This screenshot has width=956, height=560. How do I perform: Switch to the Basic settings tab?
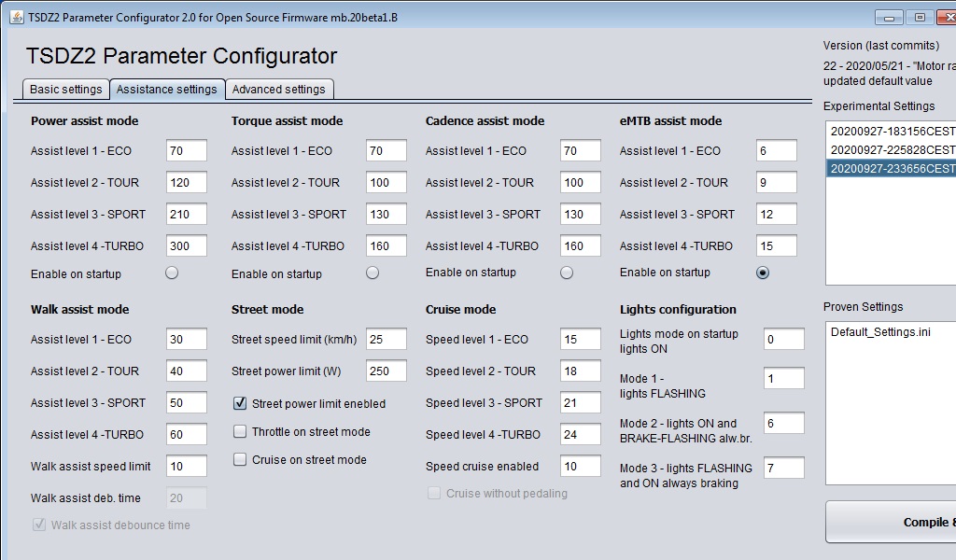[66, 89]
